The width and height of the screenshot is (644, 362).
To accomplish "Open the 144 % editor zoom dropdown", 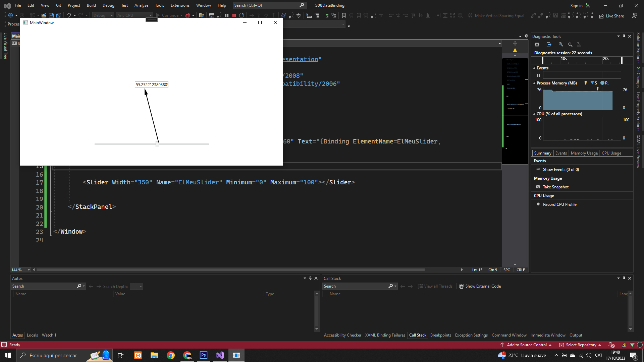I will point(29,270).
